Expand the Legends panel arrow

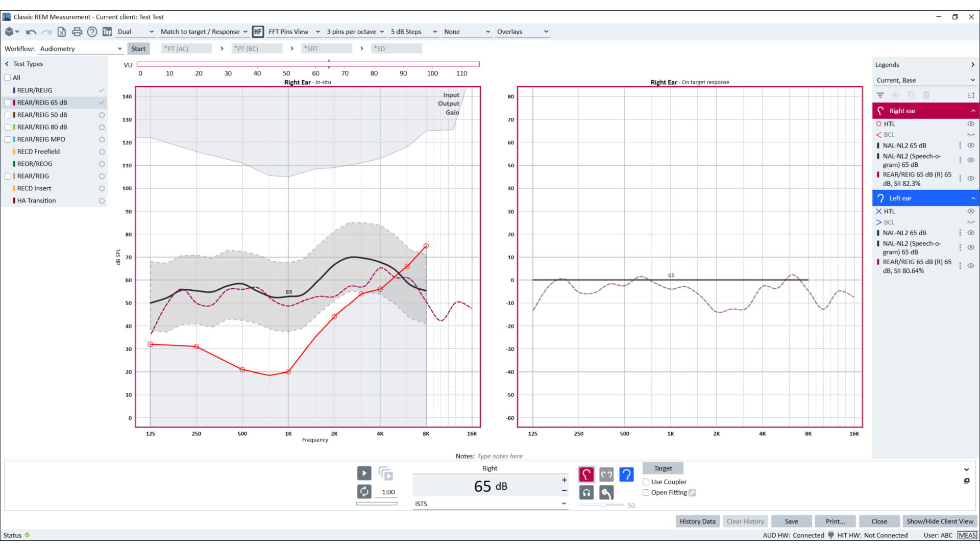click(972, 65)
